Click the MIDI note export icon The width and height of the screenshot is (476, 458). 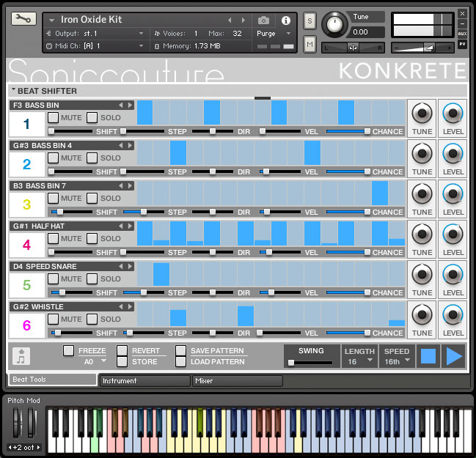click(21, 356)
